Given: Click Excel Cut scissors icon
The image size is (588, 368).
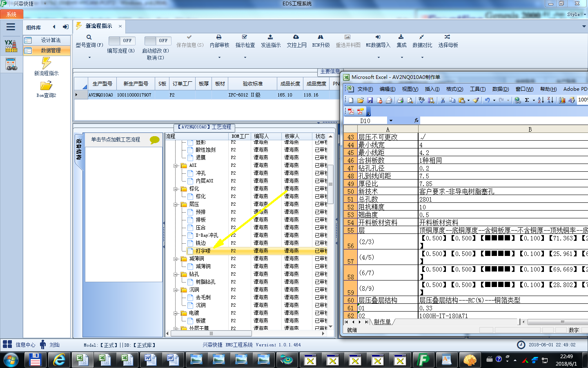Looking at the screenshot, I should coord(443,100).
